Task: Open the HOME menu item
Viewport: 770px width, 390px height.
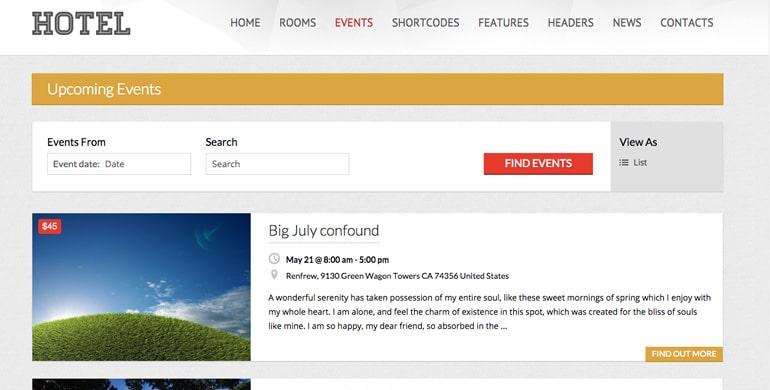Action: [x=245, y=23]
